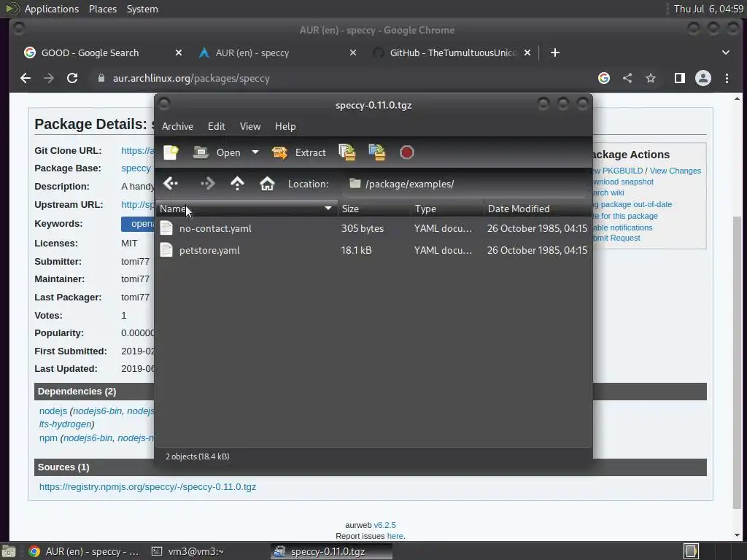
Task: Close the GOOD - Google Search tab
Action: click(179, 52)
